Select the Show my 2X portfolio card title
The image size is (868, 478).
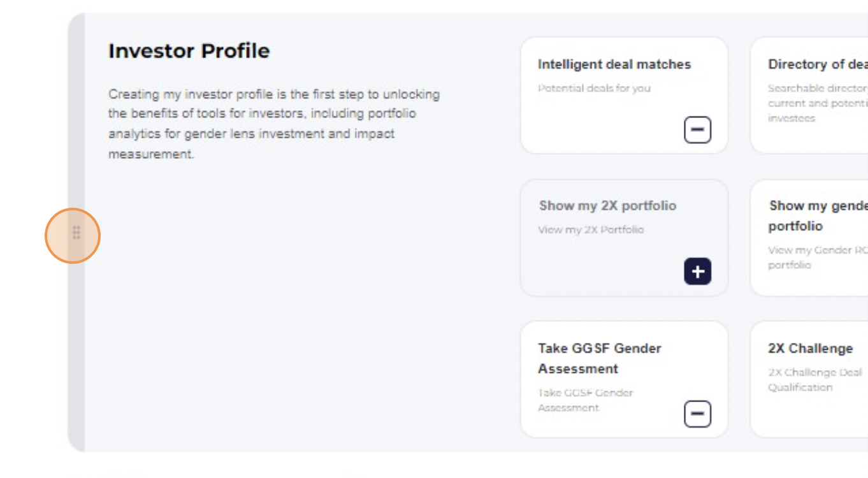pyautogui.click(x=607, y=206)
